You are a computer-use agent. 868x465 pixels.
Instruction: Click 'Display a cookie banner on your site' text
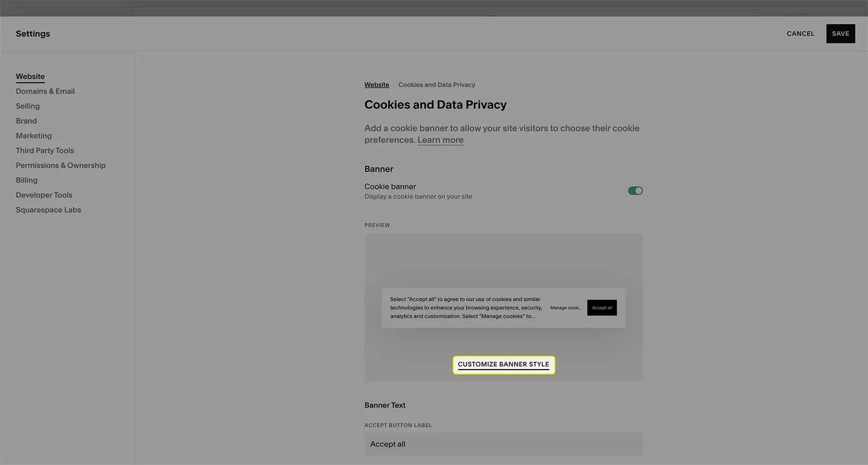click(x=418, y=197)
